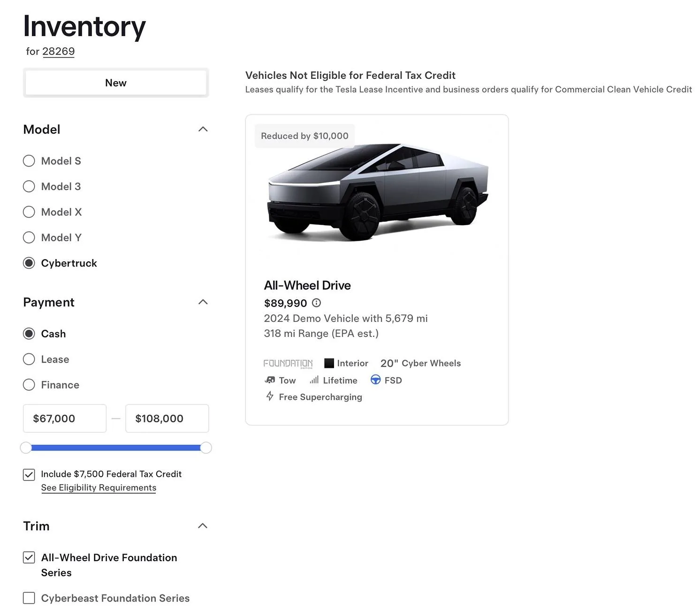Viewport: 700px width, 610px height.
Task: Click the Lifetime connectivity signal icon
Action: click(x=314, y=380)
